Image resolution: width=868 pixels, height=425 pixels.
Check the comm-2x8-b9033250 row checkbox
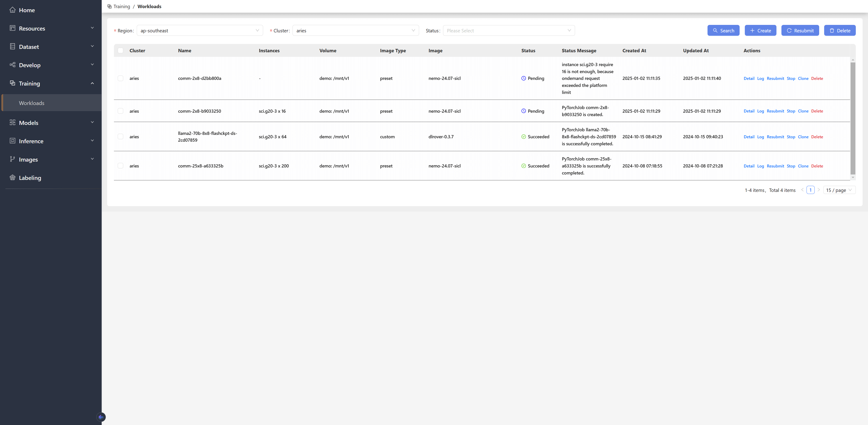click(120, 111)
